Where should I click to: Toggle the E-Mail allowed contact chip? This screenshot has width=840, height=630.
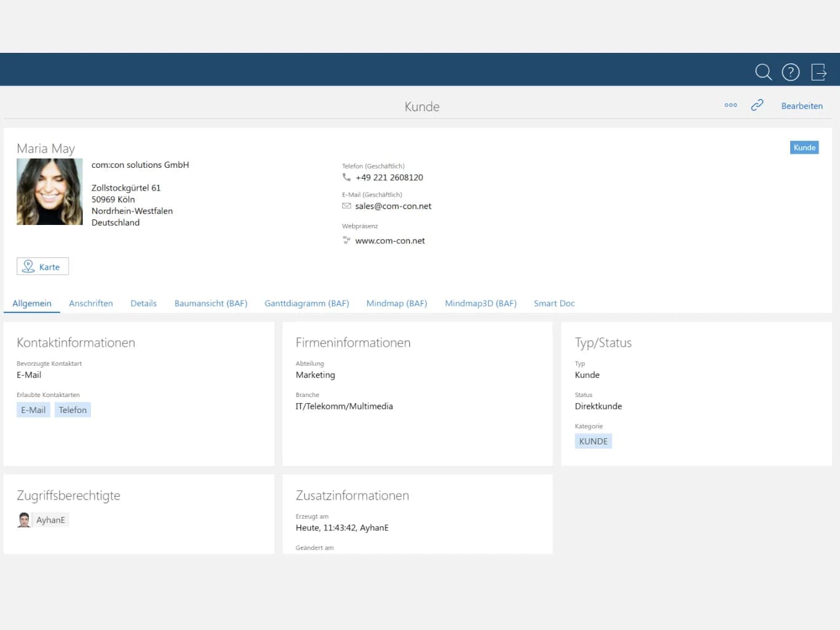coord(33,409)
